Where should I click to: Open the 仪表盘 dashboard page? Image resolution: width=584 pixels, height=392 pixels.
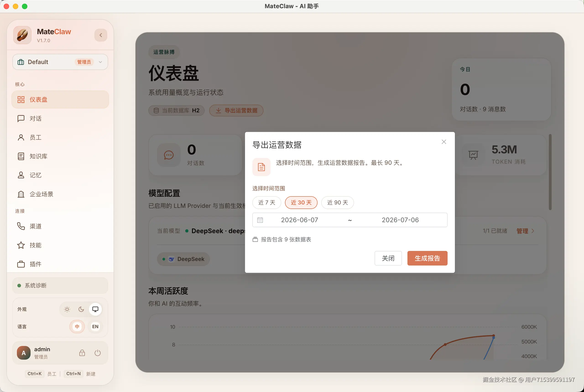tap(60, 100)
